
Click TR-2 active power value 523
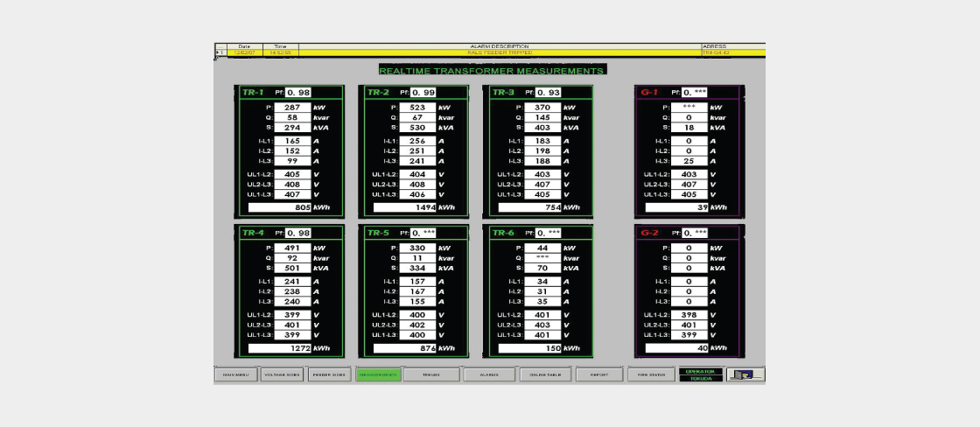(x=417, y=108)
